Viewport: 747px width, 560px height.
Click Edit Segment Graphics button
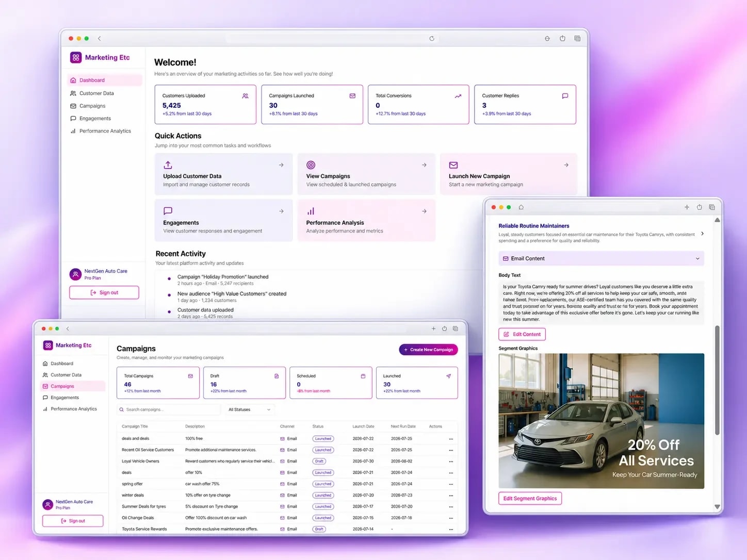click(530, 498)
